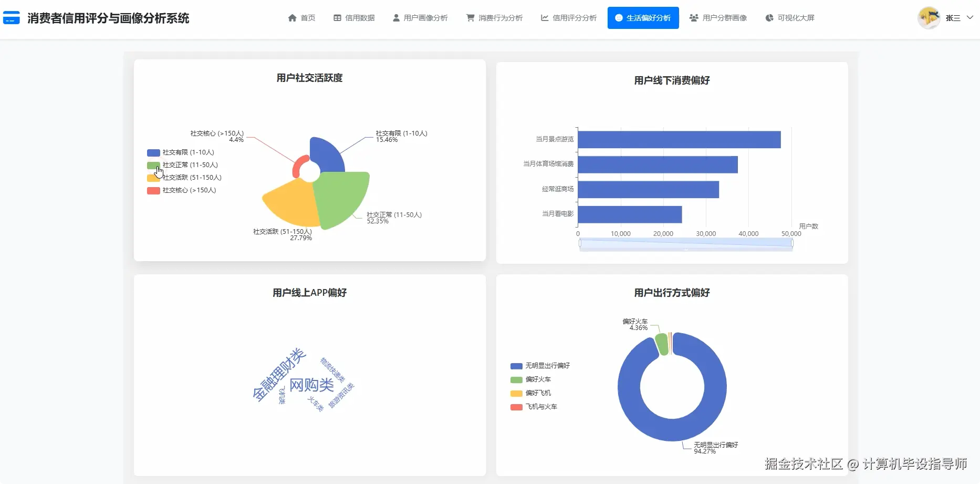This screenshot has height=484, width=980.
Task: Click the shopping cart icon beside 消费行为分析
Action: pyautogui.click(x=471, y=18)
